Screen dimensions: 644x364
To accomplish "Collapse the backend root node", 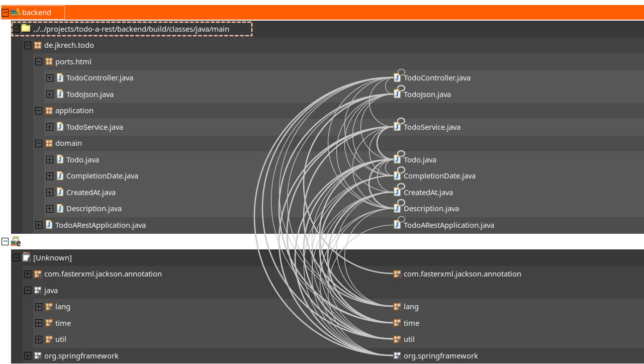I will point(5,13).
